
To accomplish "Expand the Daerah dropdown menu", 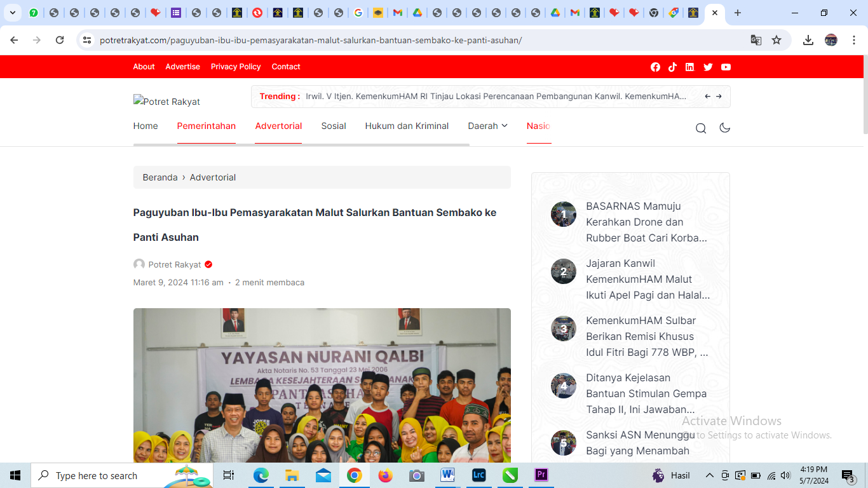I will (x=487, y=126).
